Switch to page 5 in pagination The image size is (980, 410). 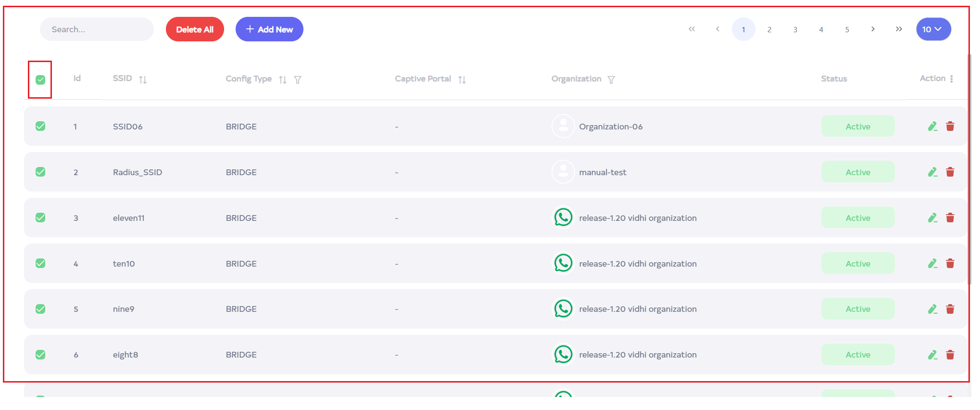tap(847, 30)
